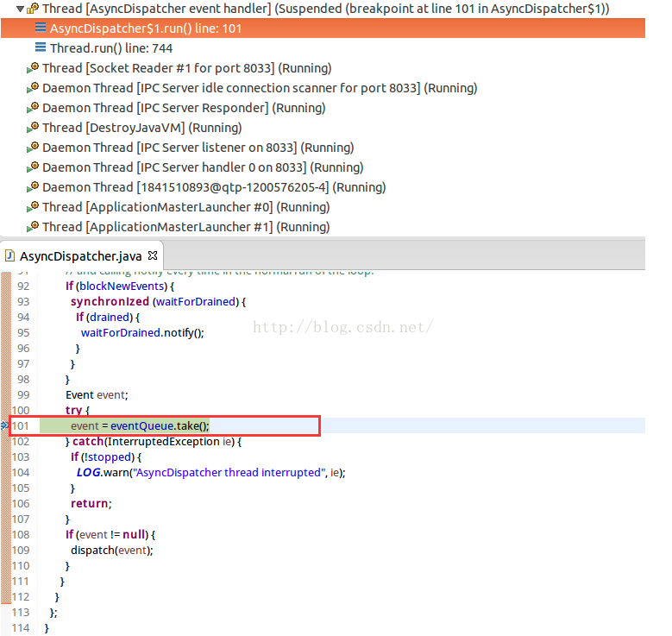Click 'catch(InterruptedException ie)' on line 102
Screen dimensions: 672x636
152,441
